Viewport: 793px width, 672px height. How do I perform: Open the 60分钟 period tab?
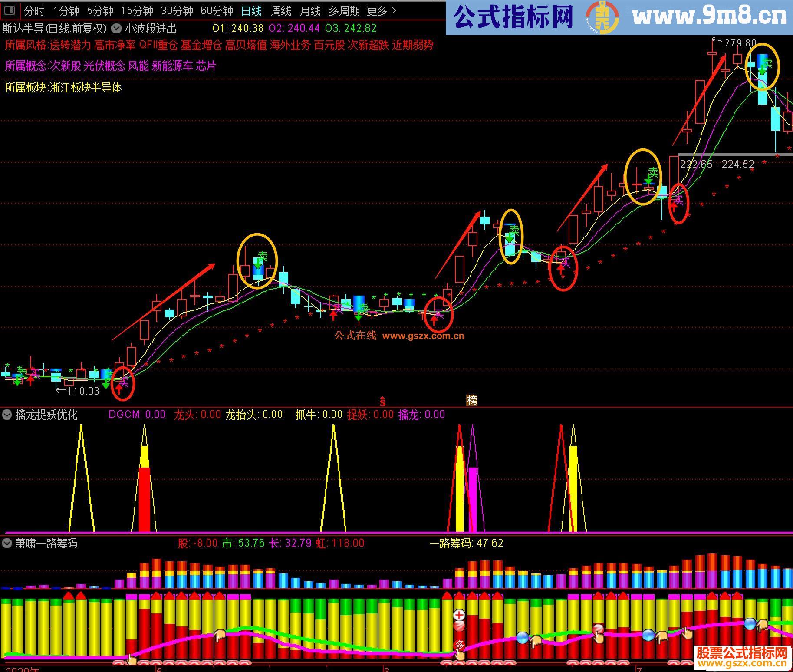coord(217,11)
